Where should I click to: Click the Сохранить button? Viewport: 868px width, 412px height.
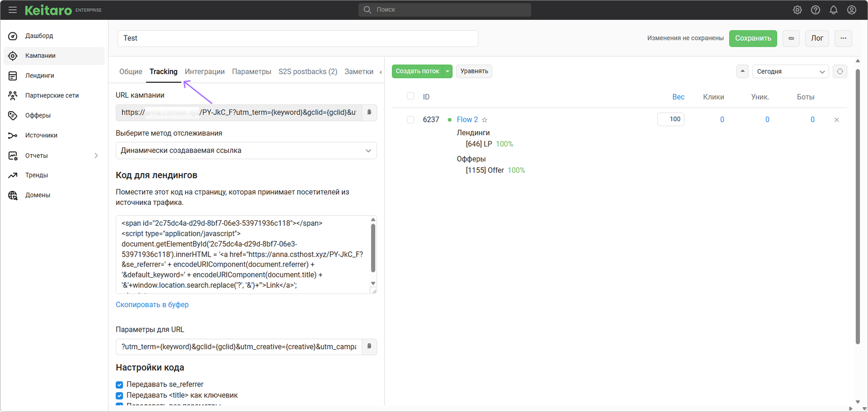tap(753, 38)
